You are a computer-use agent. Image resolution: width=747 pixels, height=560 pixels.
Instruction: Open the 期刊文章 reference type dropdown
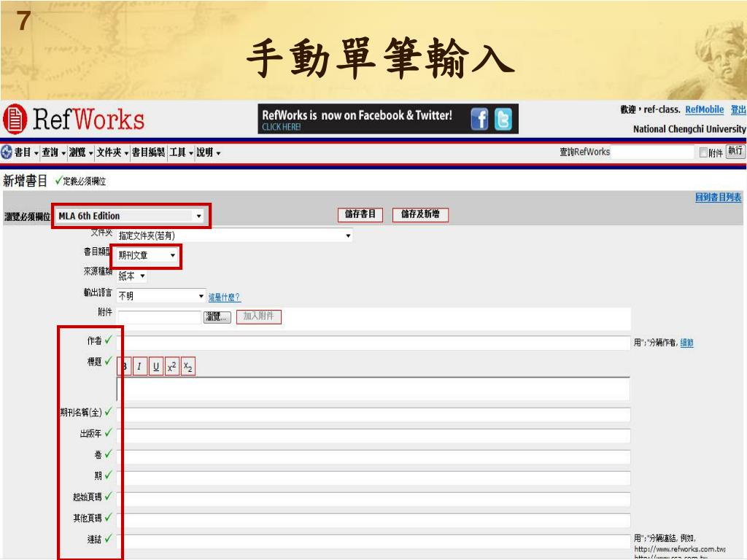click(x=147, y=256)
